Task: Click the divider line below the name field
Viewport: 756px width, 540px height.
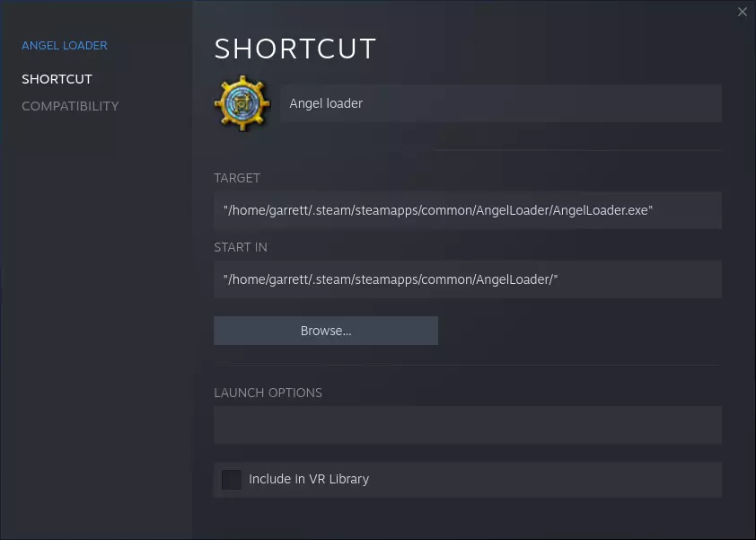Action: [467, 150]
